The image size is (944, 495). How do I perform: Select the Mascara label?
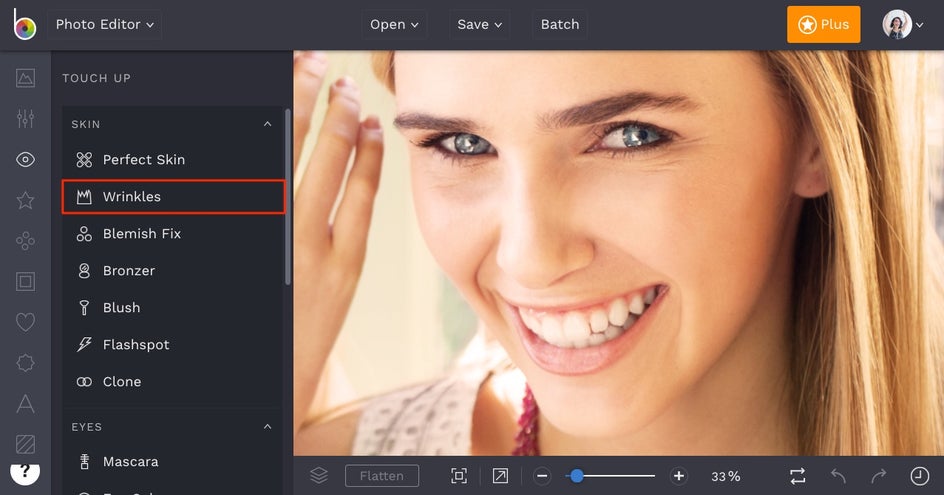point(131,462)
